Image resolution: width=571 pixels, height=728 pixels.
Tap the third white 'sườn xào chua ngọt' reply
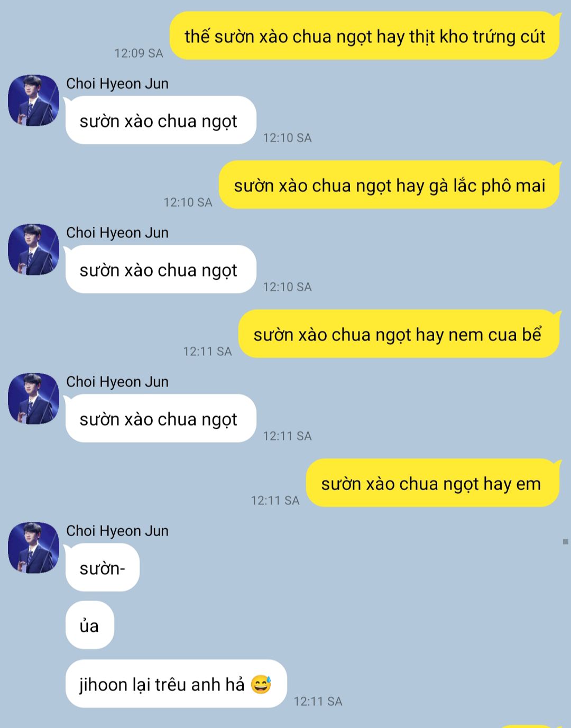(x=161, y=418)
